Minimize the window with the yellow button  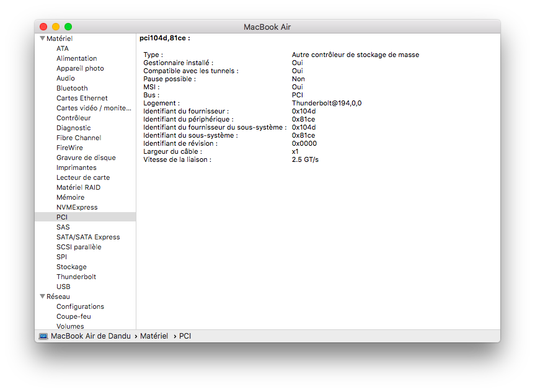tap(56, 27)
